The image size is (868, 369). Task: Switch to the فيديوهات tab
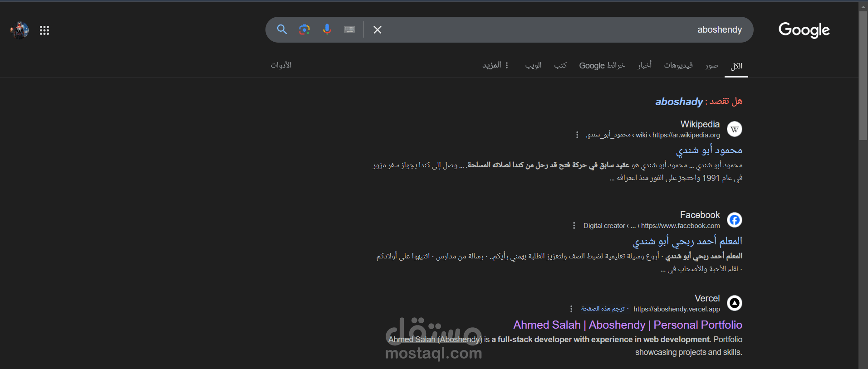678,65
